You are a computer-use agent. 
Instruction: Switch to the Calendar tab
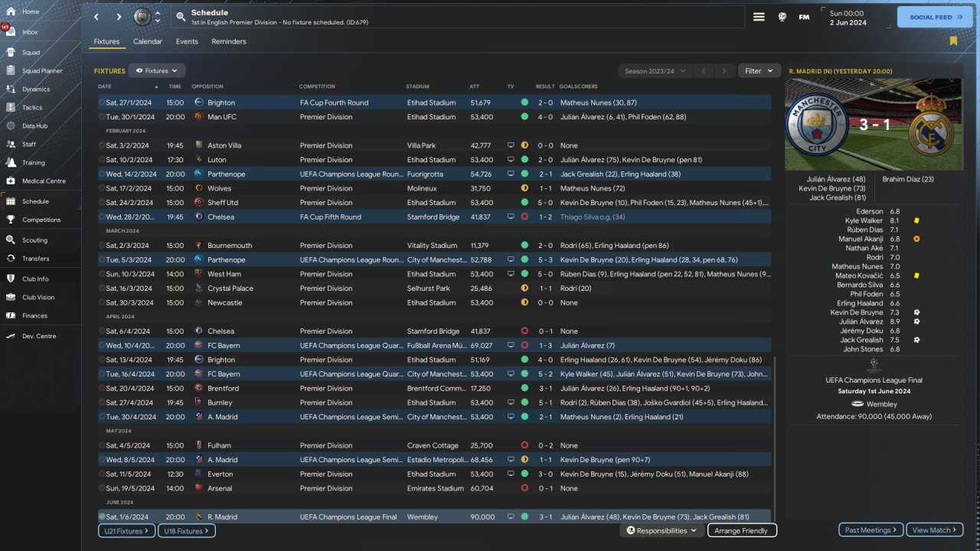[x=148, y=41]
